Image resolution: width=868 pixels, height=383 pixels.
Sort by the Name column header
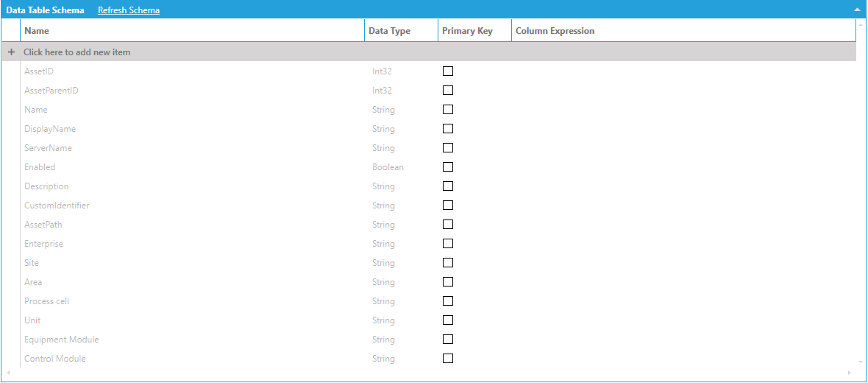[37, 31]
